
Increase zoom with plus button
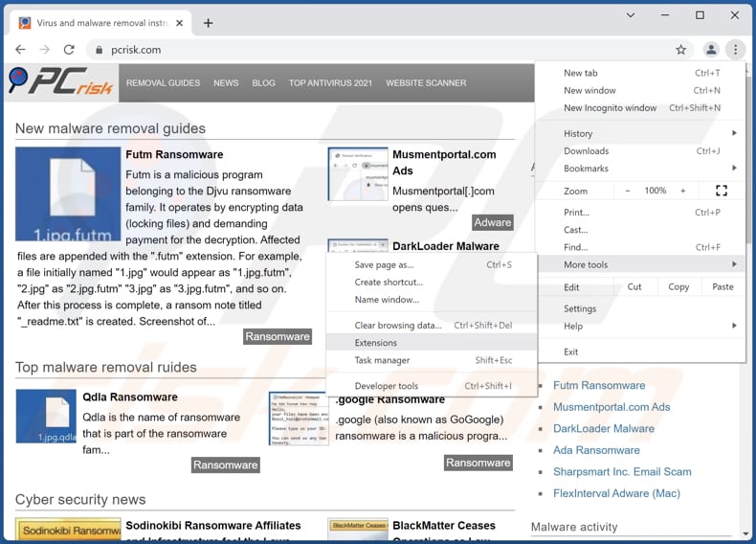(682, 191)
